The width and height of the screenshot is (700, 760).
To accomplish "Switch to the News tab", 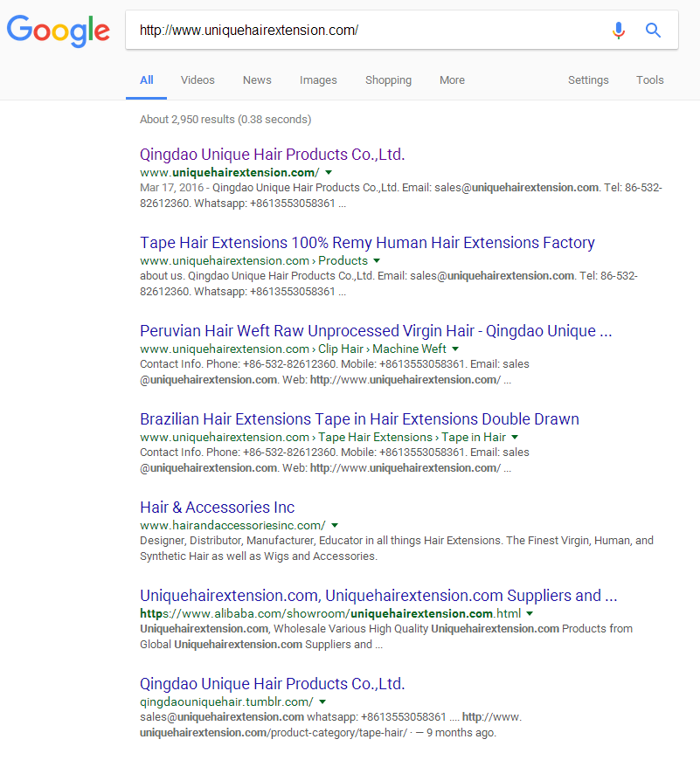I will tap(257, 80).
